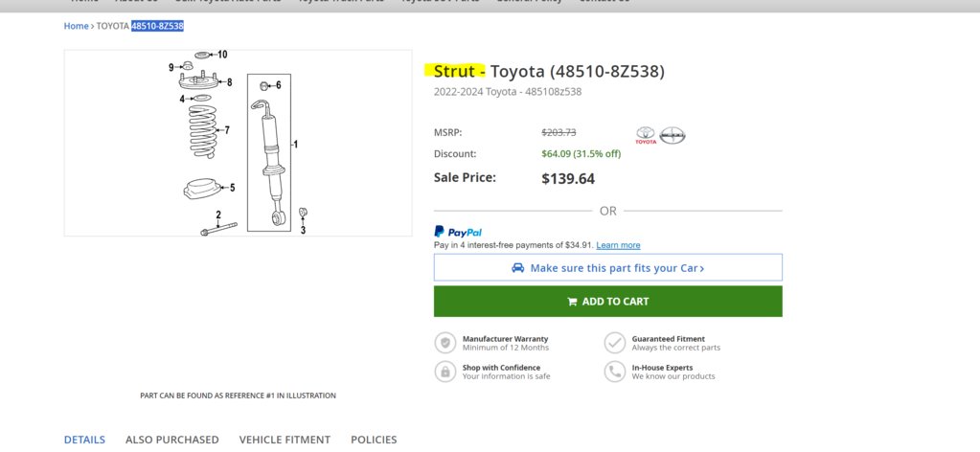Image resolution: width=980 pixels, height=452 pixels.
Task: Click the PayPal logo
Action: 458,232
